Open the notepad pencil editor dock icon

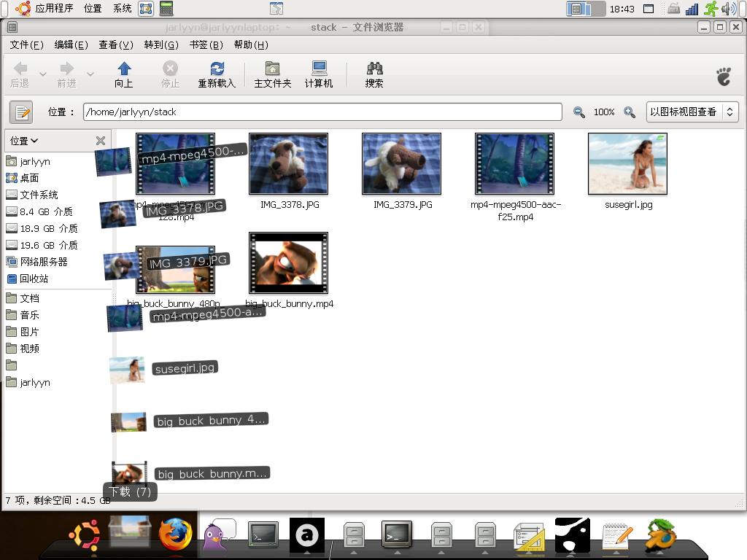coord(616,535)
